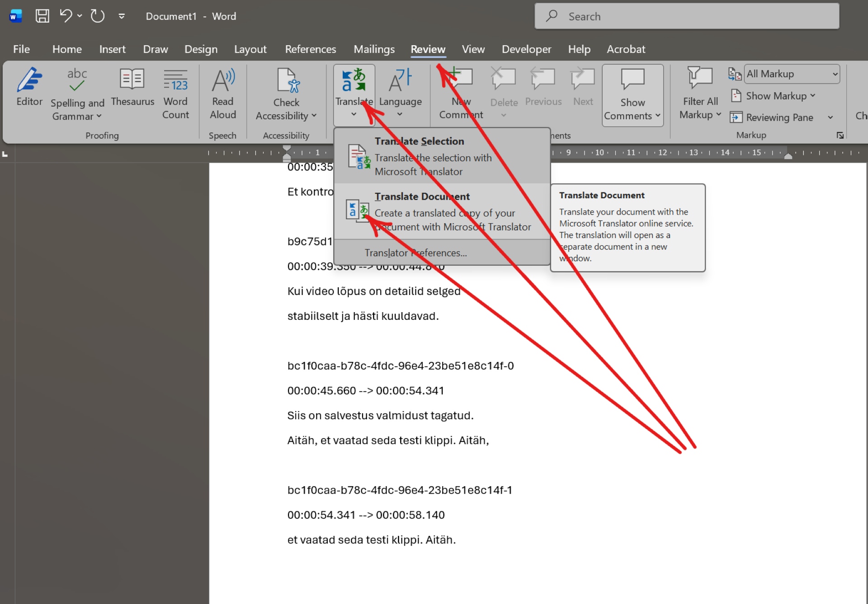Click into the Search box

click(686, 16)
